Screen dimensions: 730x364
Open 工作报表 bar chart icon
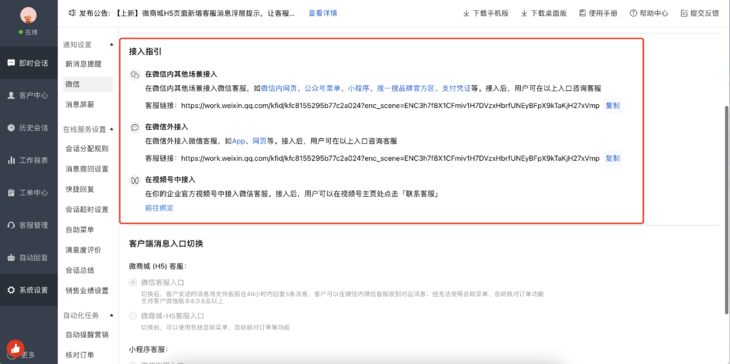point(11,160)
